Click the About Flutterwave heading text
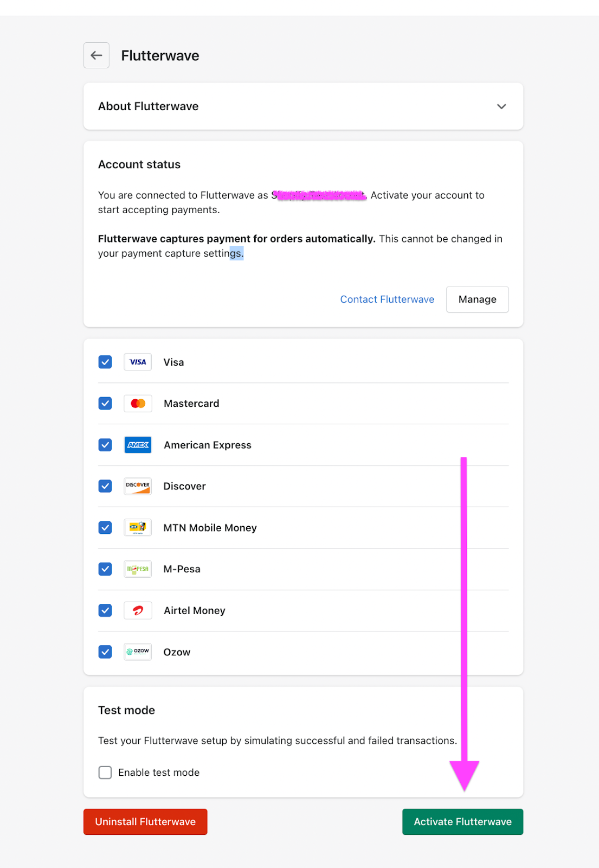 point(148,106)
